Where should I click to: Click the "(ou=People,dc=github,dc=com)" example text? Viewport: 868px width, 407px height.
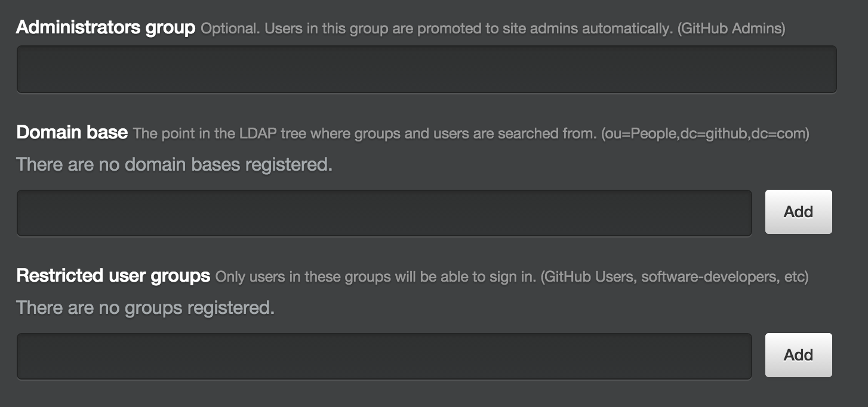(705, 134)
